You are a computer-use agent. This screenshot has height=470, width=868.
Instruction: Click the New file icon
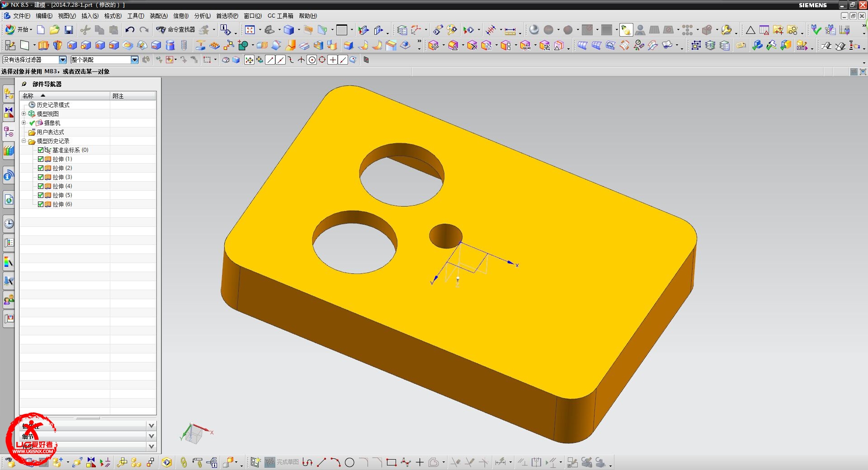(x=41, y=30)
